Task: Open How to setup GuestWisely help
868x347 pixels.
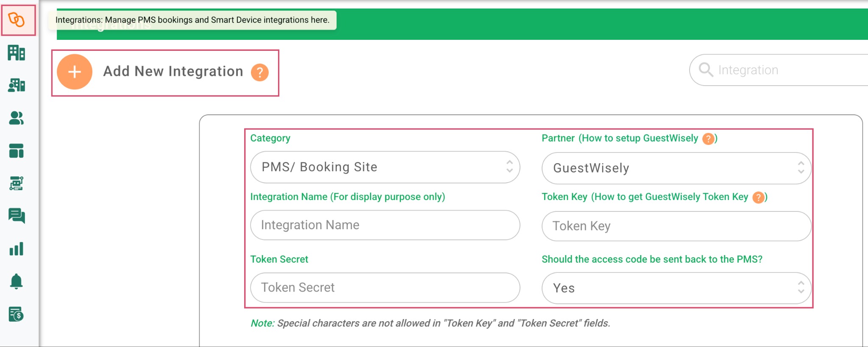Action: point(708,139)
